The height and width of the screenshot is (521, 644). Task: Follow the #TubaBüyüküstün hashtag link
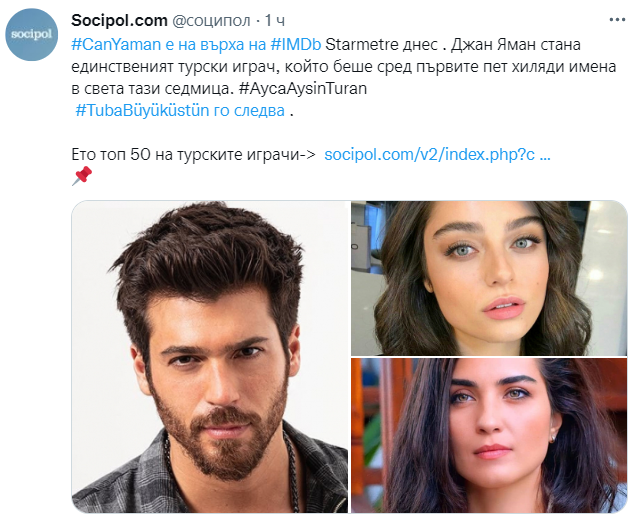point(142,110)
